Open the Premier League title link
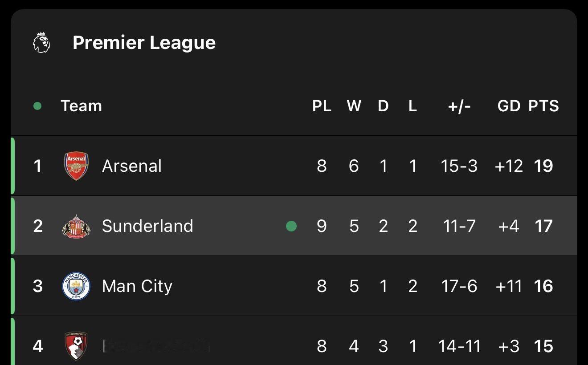Image resolution: width=588 pixels, height=365 pixels. click(x=144, y=43)
